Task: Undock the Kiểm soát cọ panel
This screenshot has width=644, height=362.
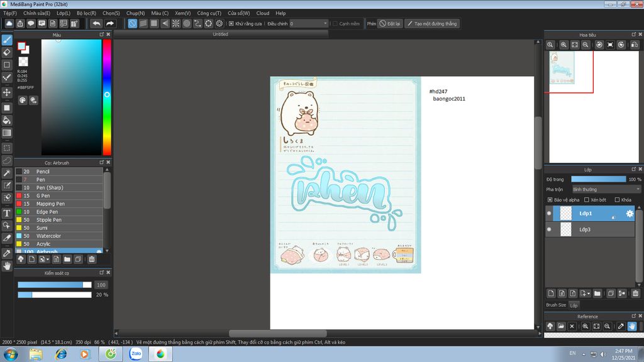Action: tap(101, 273)
